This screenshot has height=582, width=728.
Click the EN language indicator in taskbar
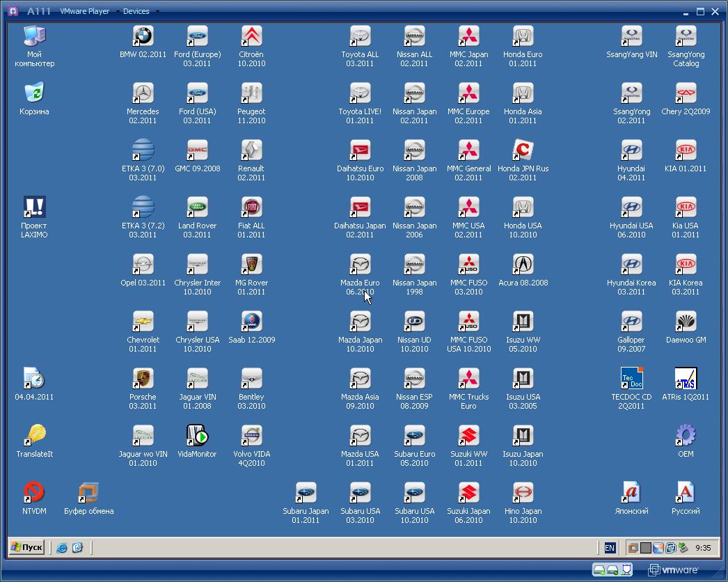(610, 548)
